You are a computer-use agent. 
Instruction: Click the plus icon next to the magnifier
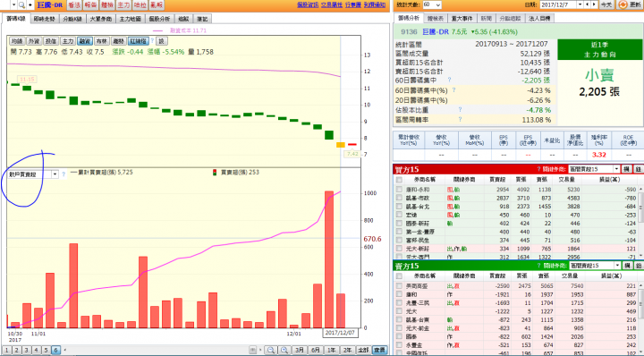point(30,5)
